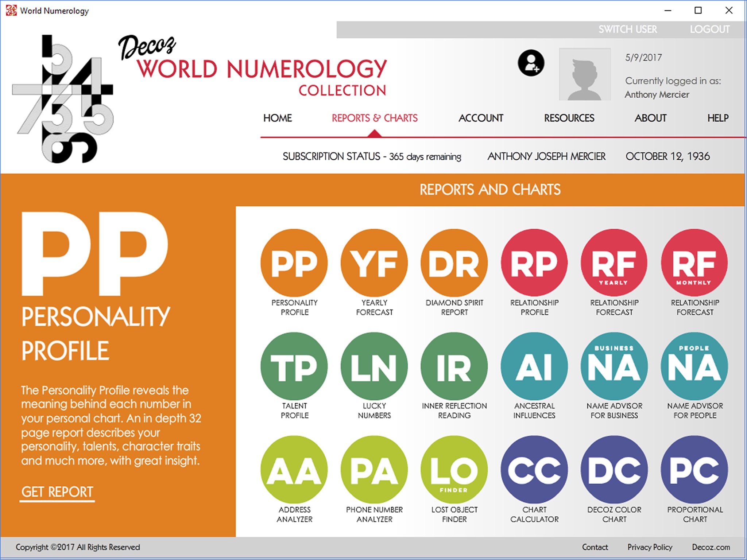The image size is (747, 560).
Task: Open the DC Decoz Color Chart icon
Action: [614, 470]
